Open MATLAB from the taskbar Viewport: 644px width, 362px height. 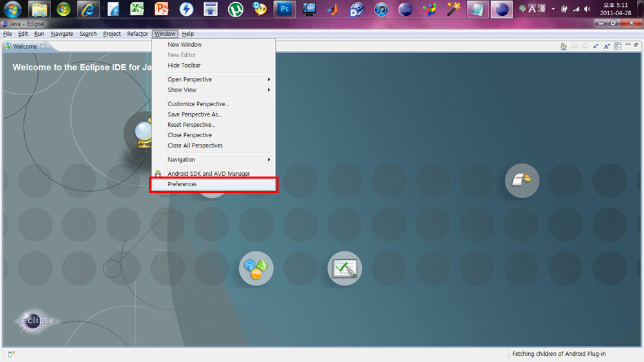point(333,9)
